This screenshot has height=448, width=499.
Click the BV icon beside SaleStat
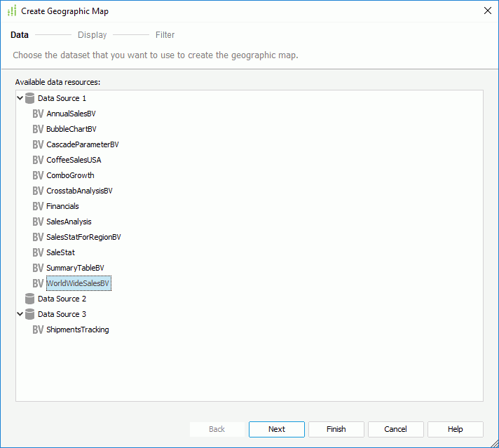38,252
